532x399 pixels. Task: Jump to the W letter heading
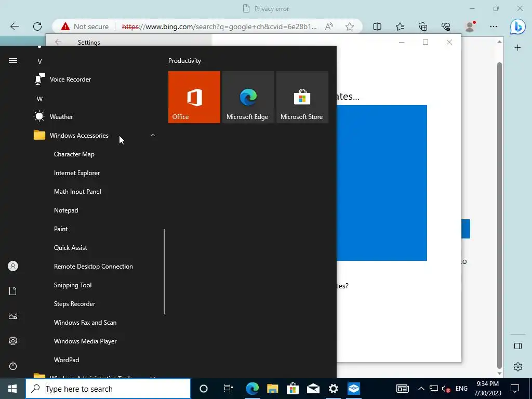39,99
